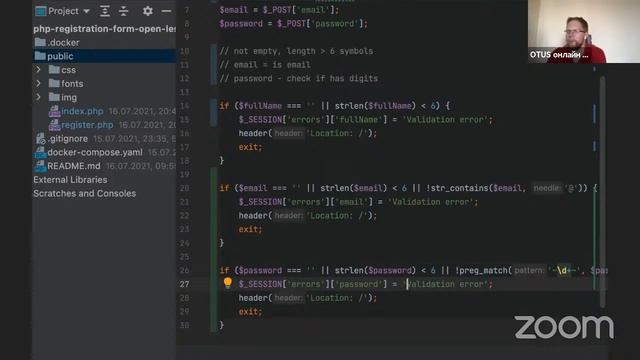
Task: Click header Location call on line 28
Action: click(x=308, y=298)
